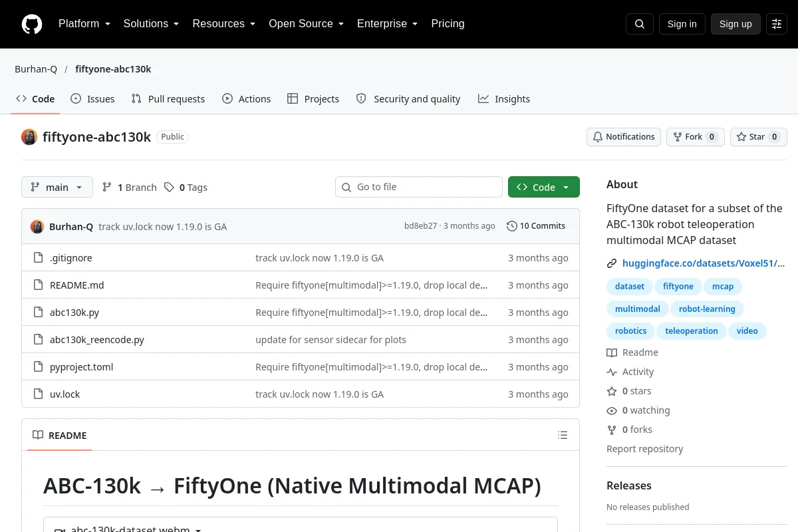798x532 pixels.
Task: Click the link icon beside huggingface URL
Action: point(612,263)
